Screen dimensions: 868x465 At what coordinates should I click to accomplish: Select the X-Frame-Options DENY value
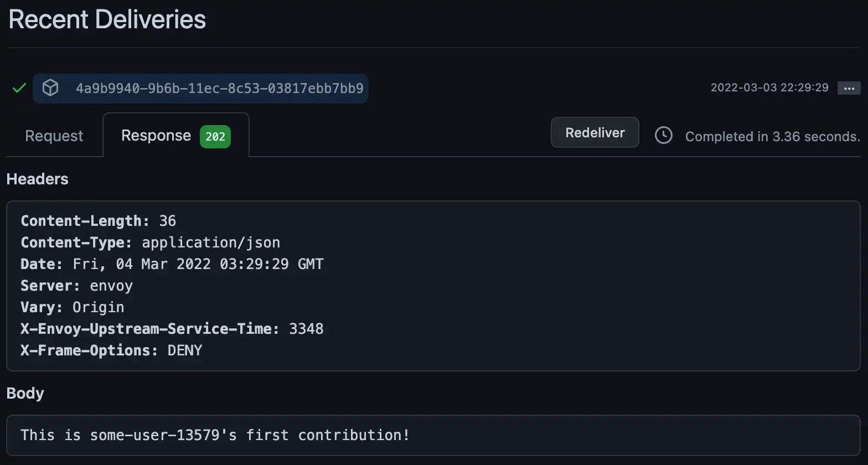184,350
